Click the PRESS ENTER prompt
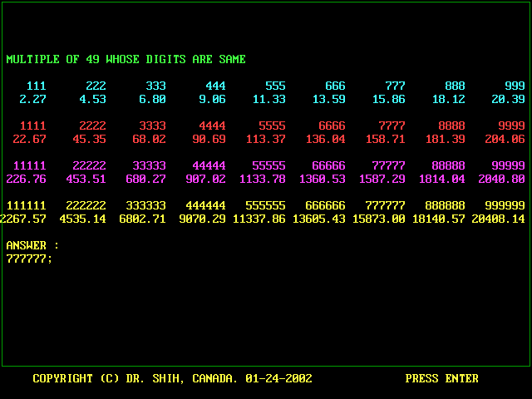532x399 pixels. coord(441,379)
